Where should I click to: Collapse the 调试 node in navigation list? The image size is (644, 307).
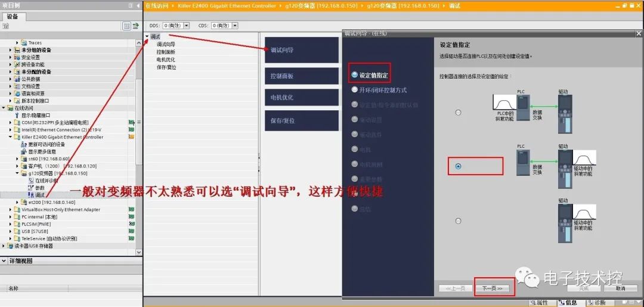click(x=147, y=36)
